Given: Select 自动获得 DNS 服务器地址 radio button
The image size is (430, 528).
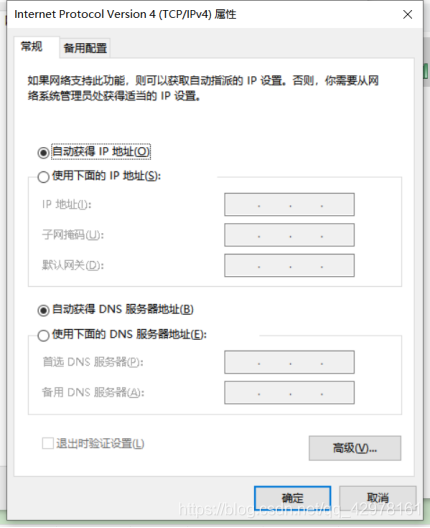Looking at the screenshot, I should click(x=43, y=310).
